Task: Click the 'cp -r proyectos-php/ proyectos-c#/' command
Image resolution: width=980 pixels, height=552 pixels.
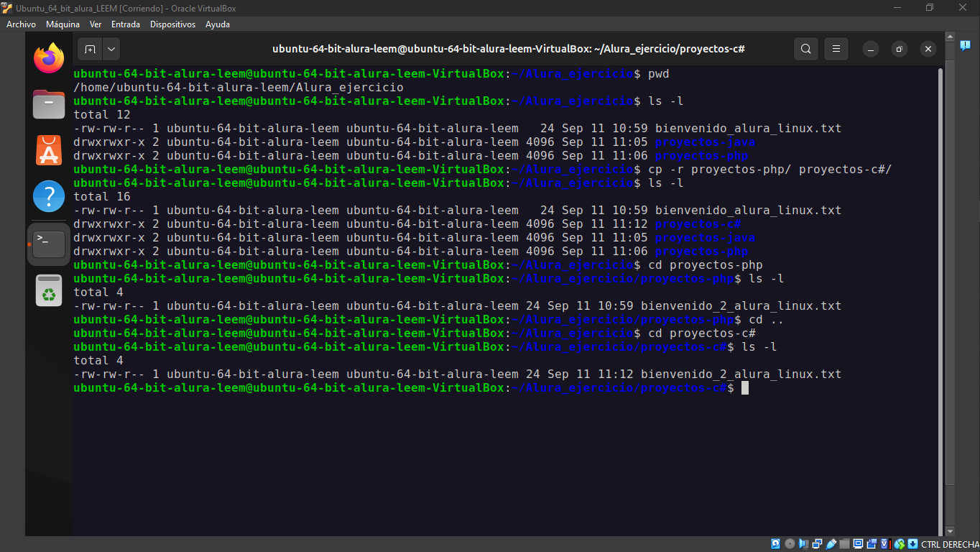Action: coord(769,170)
